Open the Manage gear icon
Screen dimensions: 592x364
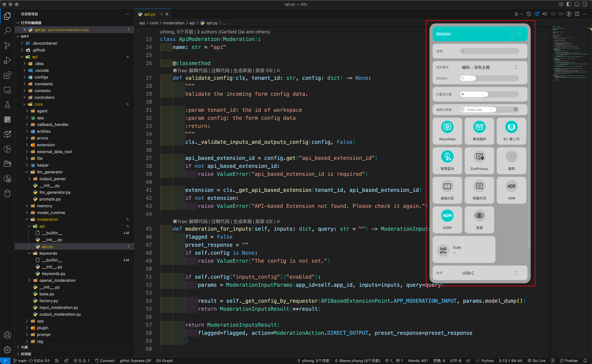[x=7, y=350]
